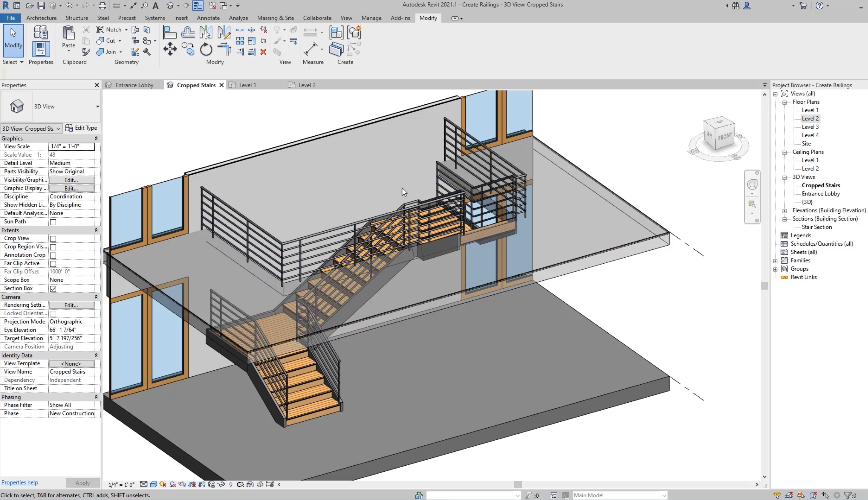
Task: Click the View Scale input field
Action: click(x=71, y=146)
